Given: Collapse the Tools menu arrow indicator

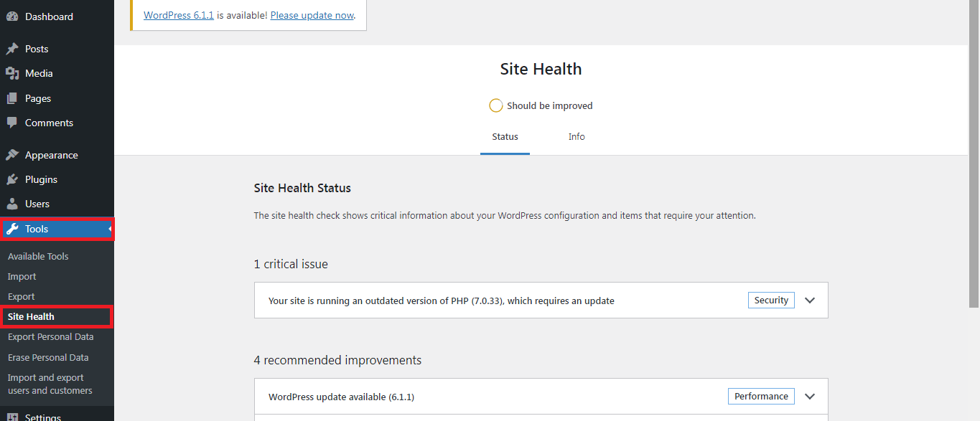Looking at the screenshot, I should [111, 229].
